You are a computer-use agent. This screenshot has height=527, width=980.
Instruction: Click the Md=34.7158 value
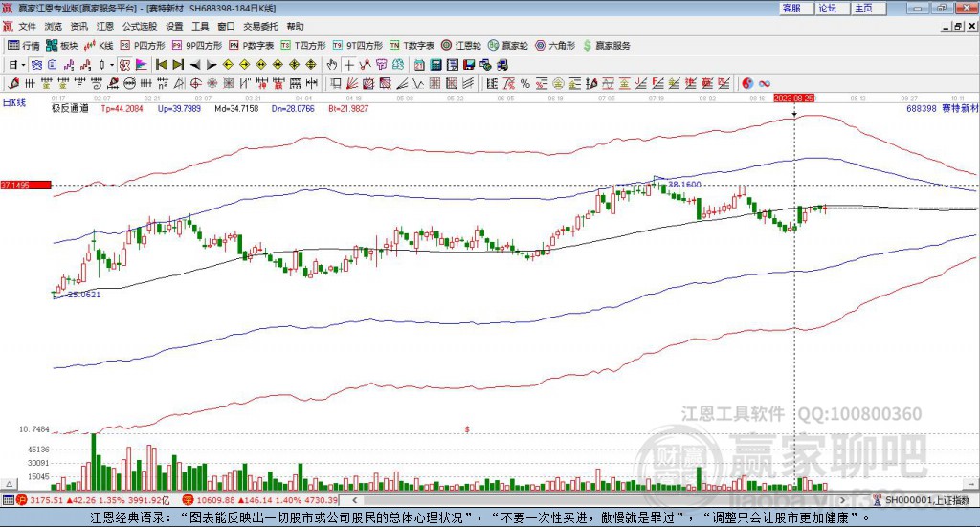point(236,108)
